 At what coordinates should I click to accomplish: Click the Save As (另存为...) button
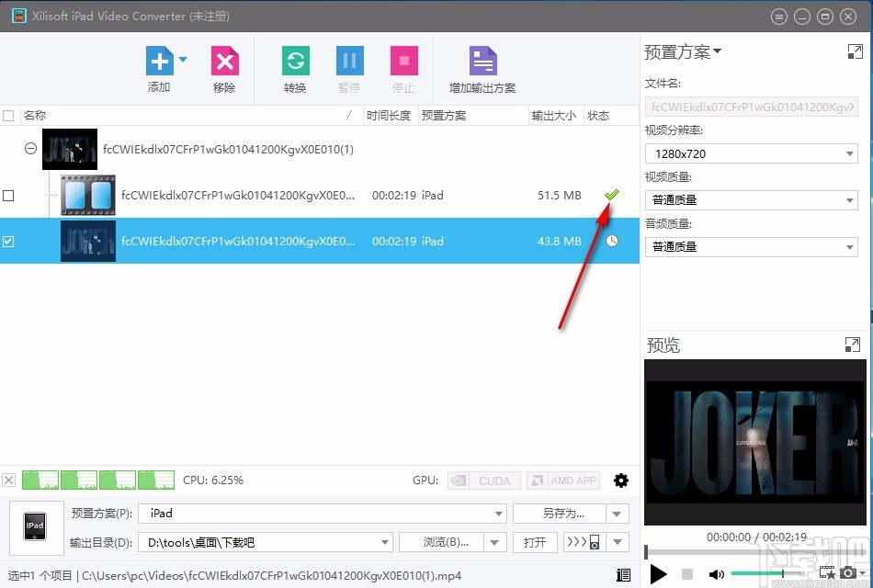(560, 514)
